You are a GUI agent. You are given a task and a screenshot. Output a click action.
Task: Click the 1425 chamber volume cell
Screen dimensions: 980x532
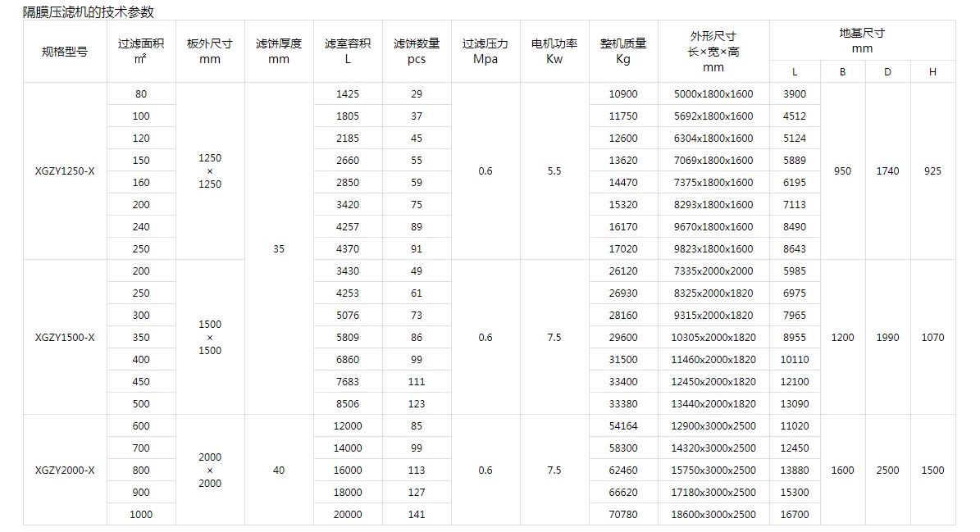[x=348, y=94]
